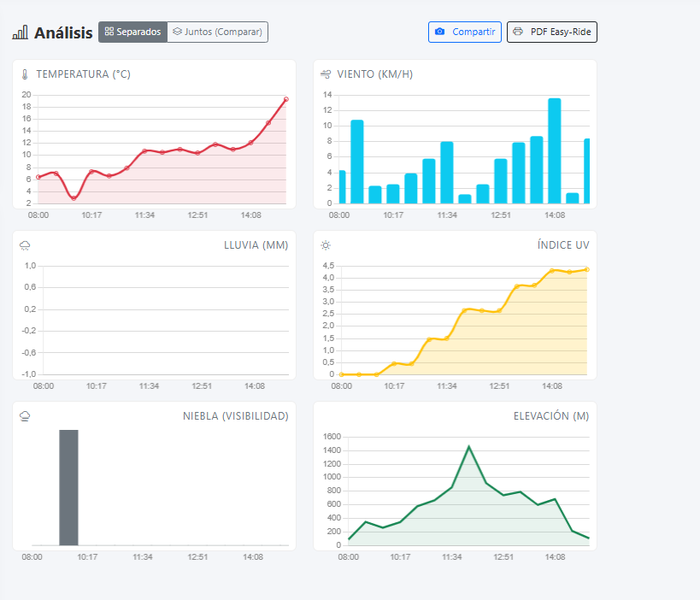Click the camera icon in the Compartir button

pyautogui.click(x=439, y=32)
